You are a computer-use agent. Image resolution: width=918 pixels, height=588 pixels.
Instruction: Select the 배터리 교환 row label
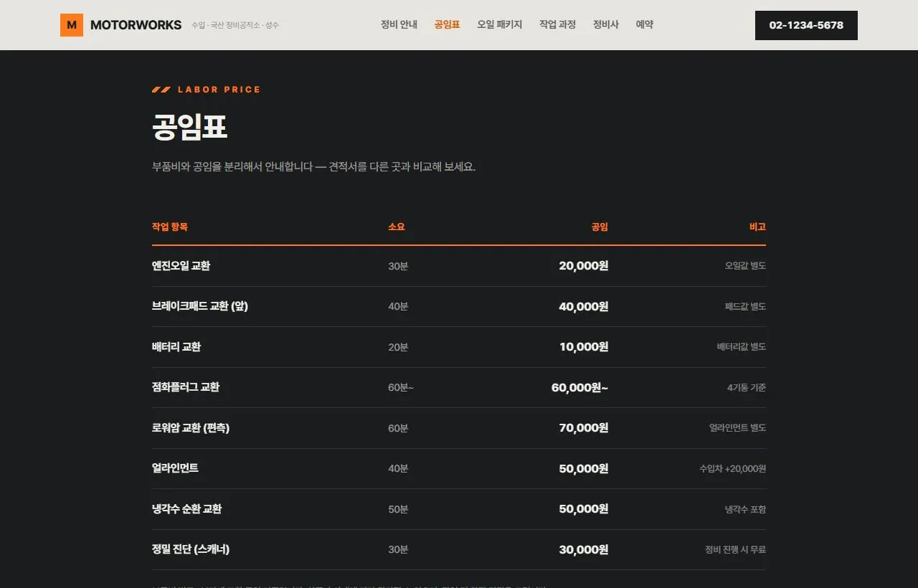pyautogui.click(x=176, y=347)
